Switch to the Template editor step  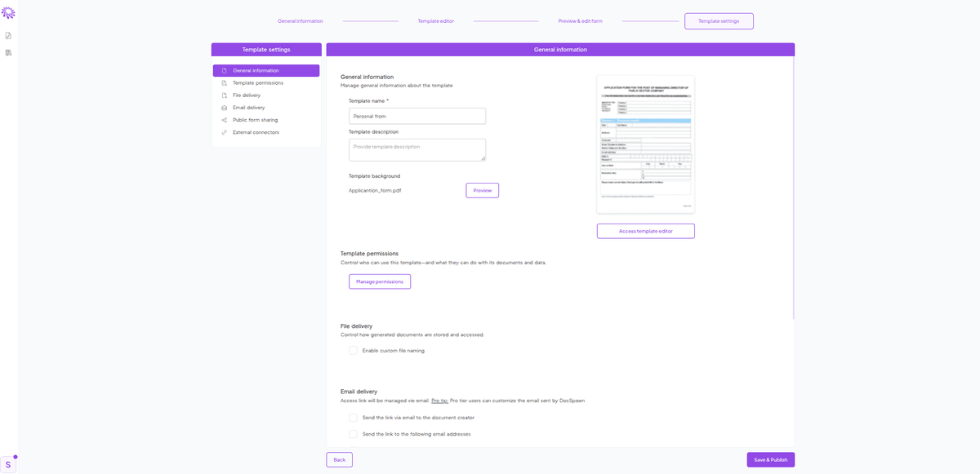pos(436,20)
